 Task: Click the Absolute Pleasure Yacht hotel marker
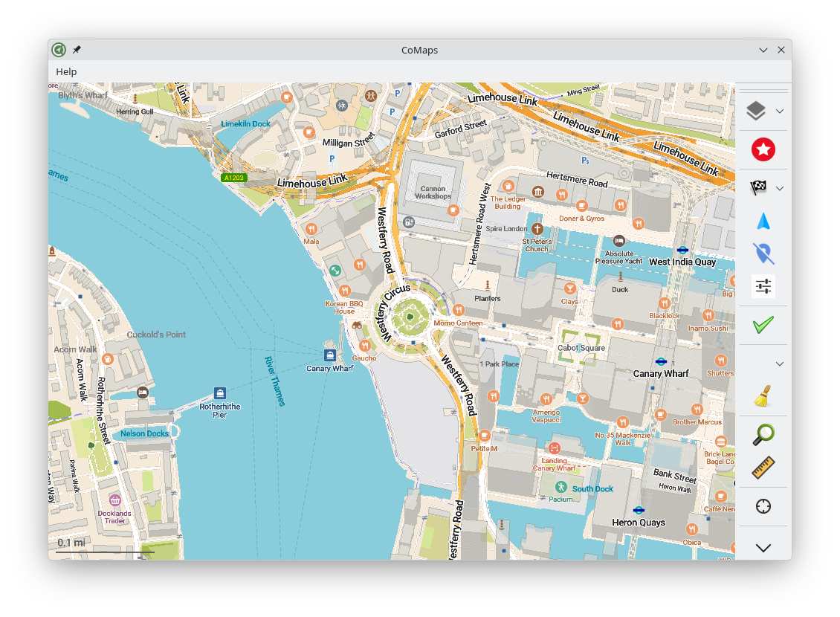[x=618, y=241]
